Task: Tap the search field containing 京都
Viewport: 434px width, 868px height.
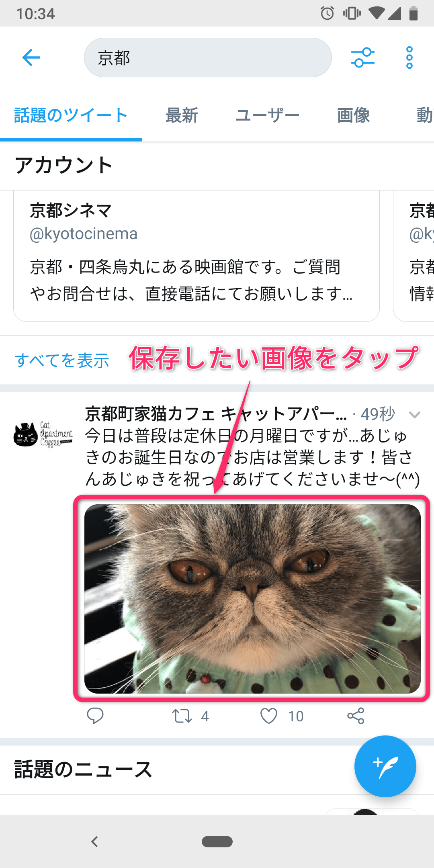Action: coord(208,57)
